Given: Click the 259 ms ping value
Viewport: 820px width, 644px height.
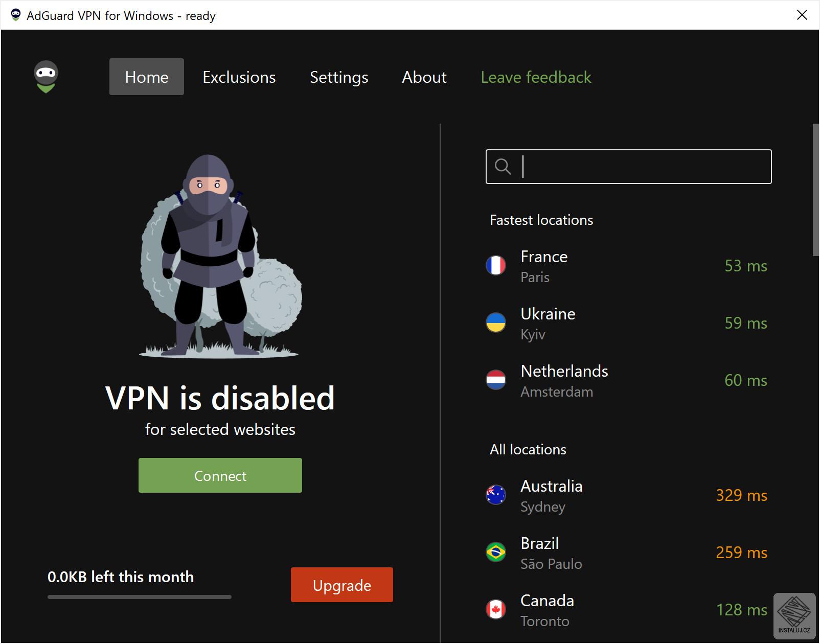Looking at the screenshot, I should point(742,553).
